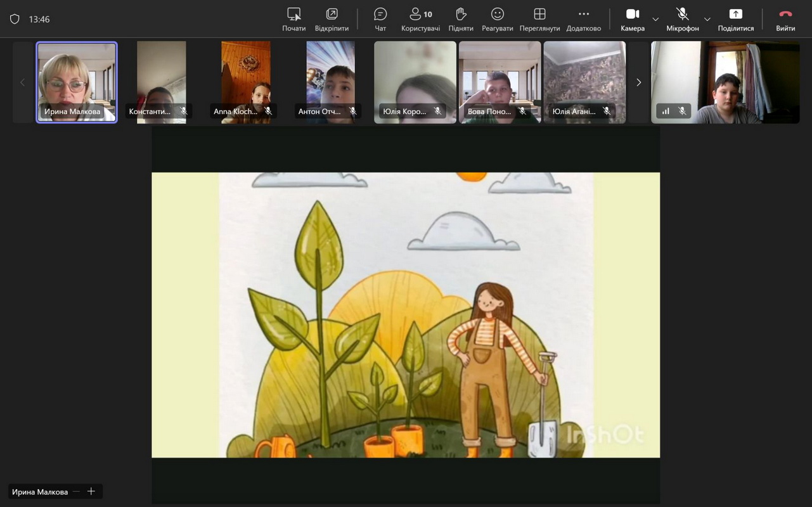Toggle the Камера camera on or off

(x=632, y=19)
